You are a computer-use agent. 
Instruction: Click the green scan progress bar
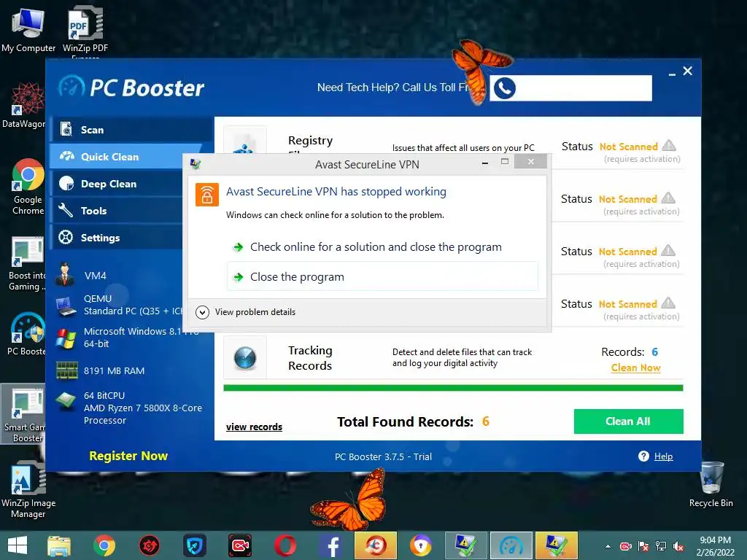click(x=453, y=388)
